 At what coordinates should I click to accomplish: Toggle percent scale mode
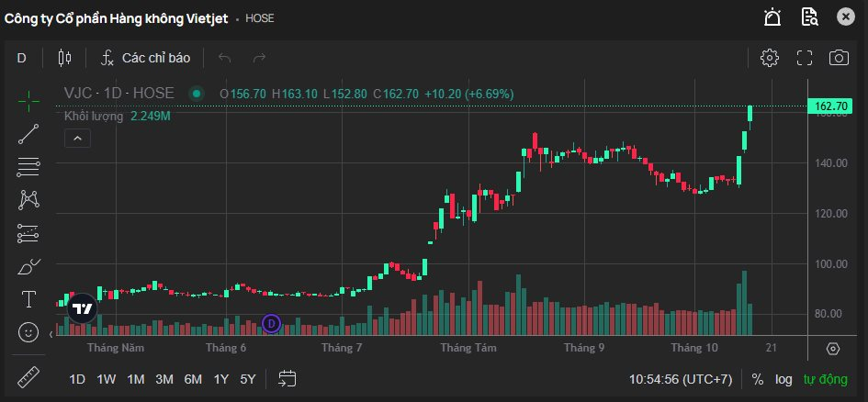tap(757, 379)
